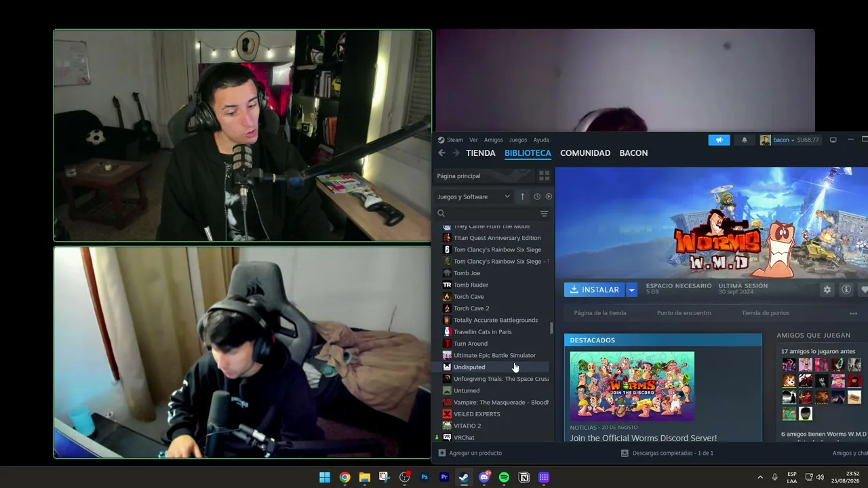Click the plus icon next to Agregar un producto
Image resolution: width=868 pixels, height=488 pixels.
[x=442, y=453]
